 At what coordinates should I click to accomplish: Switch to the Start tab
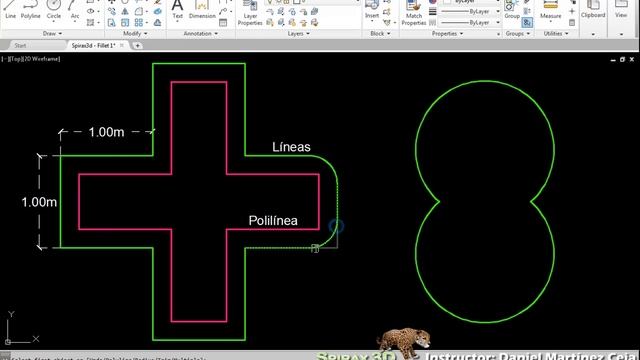click(20, 46)
